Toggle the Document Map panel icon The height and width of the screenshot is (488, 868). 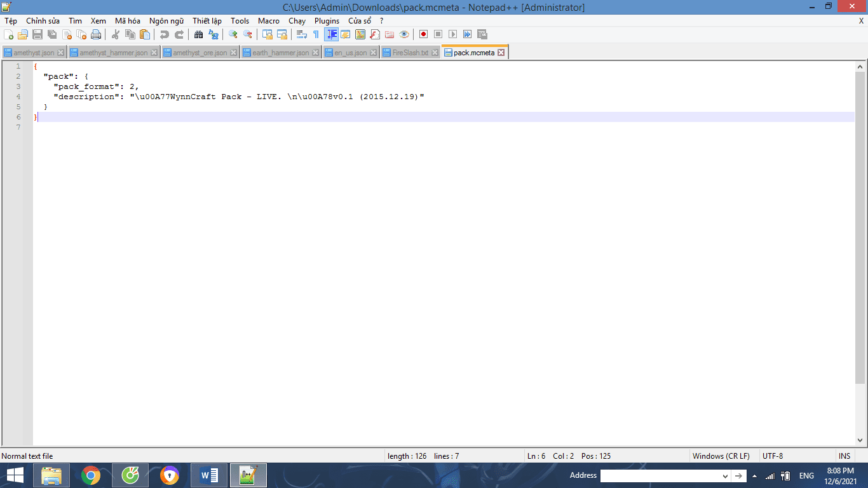[360, 34]
